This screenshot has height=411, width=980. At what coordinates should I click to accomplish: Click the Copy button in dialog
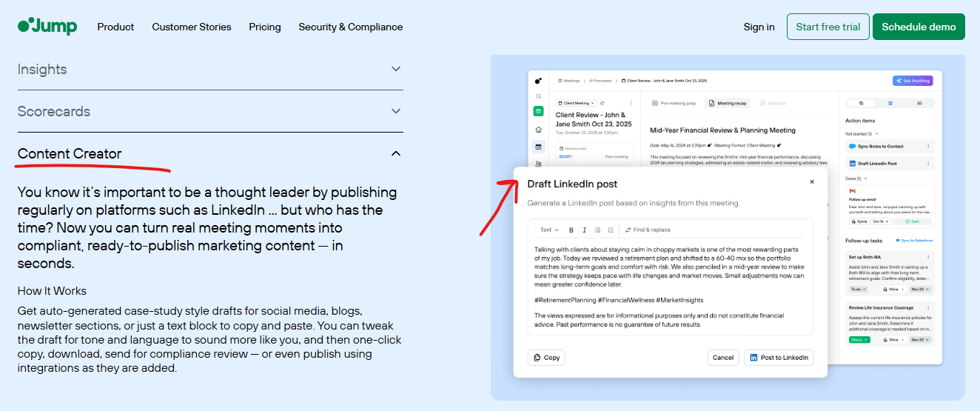(546, 358)
